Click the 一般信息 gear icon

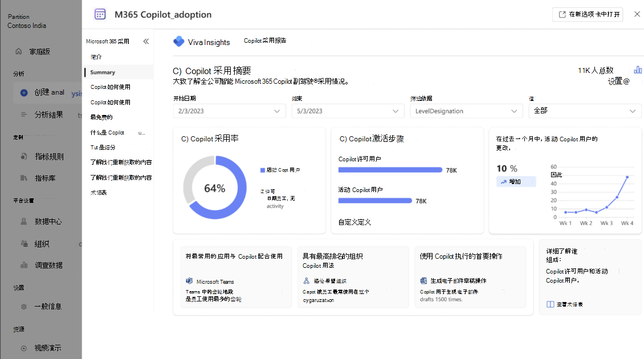click(24, 307)
